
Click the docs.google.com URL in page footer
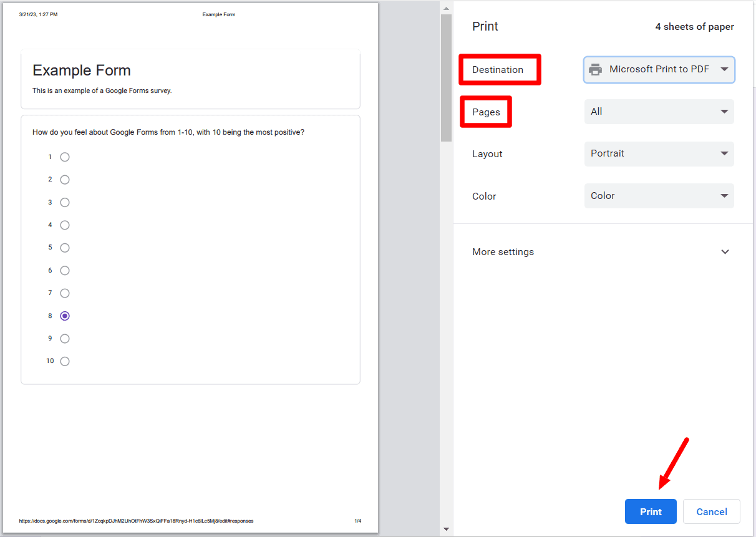[x=136, y=521]
